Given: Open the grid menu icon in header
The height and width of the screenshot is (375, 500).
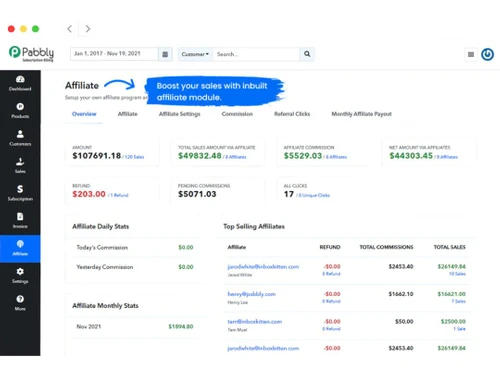Looking at the screenshot, I should [x=471, y=54].
